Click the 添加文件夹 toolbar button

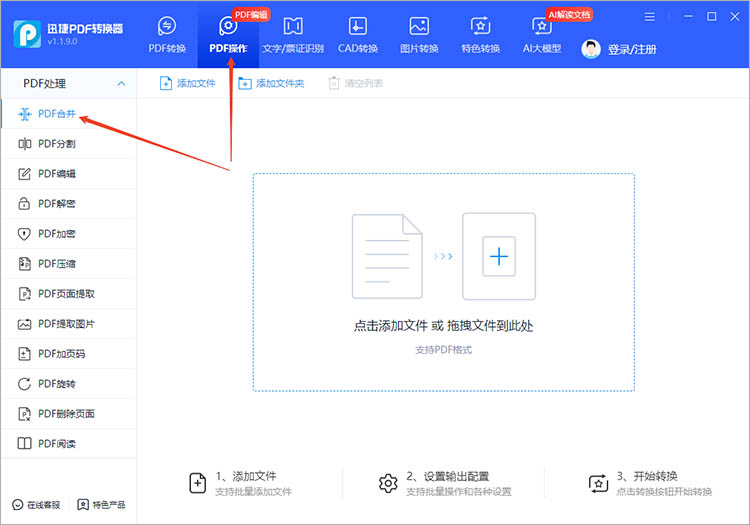point(271,83)
